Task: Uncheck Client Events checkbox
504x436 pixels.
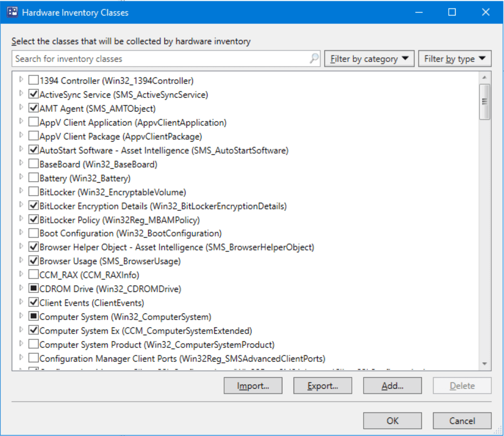Action: click(x=34, y=302)
